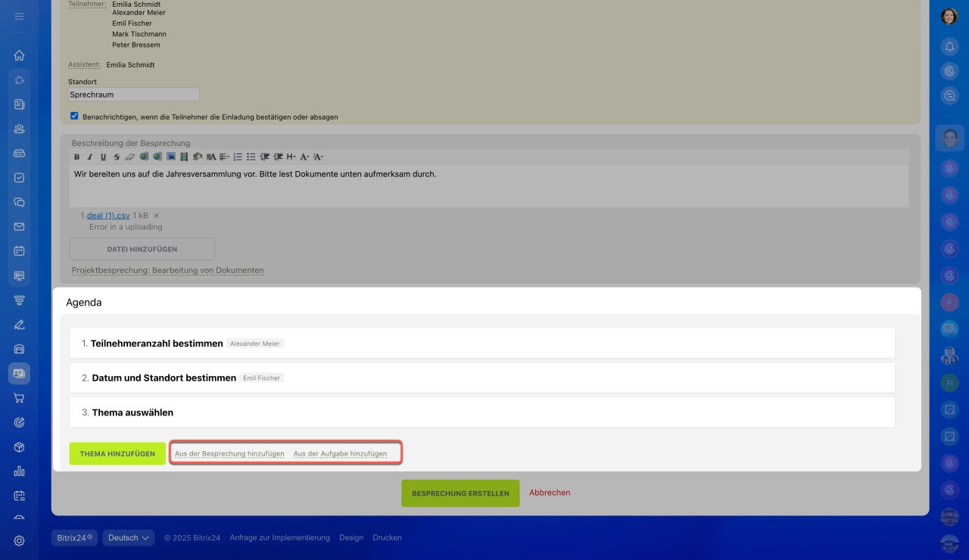
Task: Toggle strikethrough formatting in the description editor
Action: [116, 157]
